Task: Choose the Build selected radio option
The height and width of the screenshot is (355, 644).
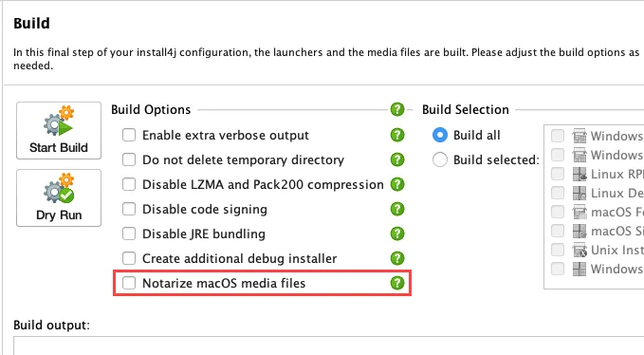Action: coord(439,159)
